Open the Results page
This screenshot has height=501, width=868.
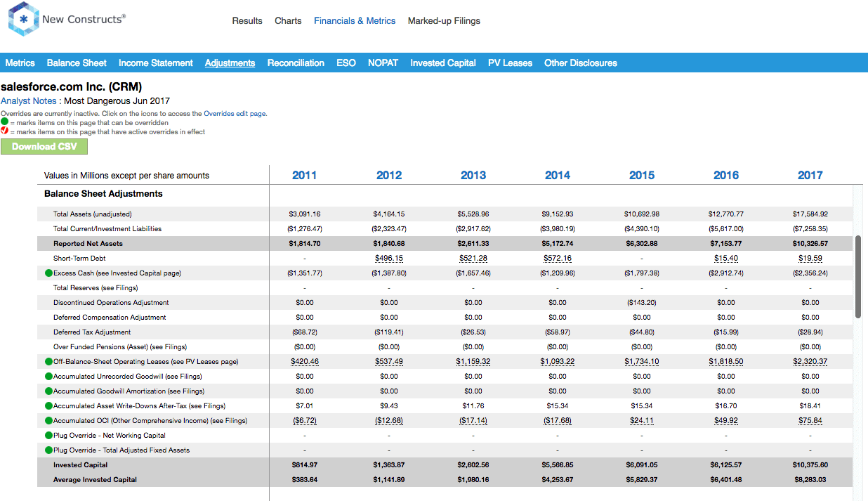click(247, 21)
